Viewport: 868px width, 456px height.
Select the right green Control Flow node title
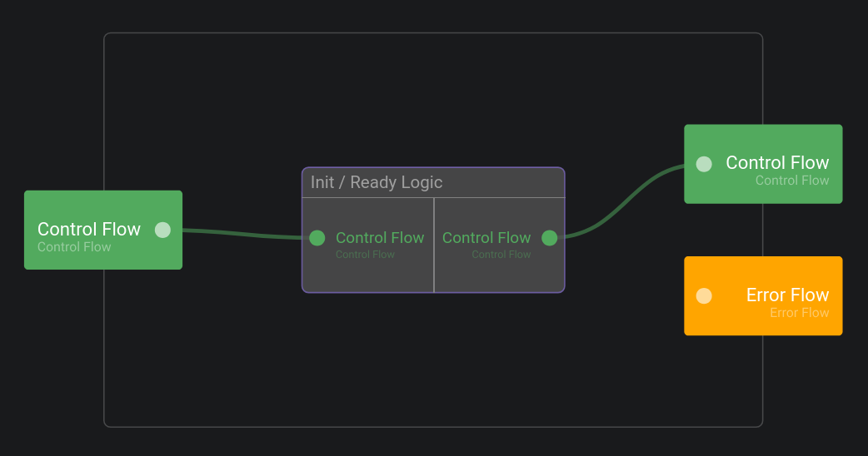(x=777, y=162)
